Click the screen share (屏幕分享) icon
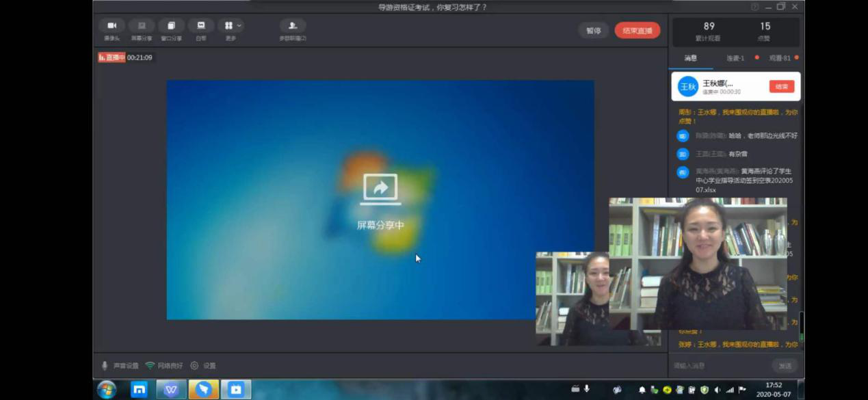The height and width of the screenshot is (400, 868). coord(142,26)
